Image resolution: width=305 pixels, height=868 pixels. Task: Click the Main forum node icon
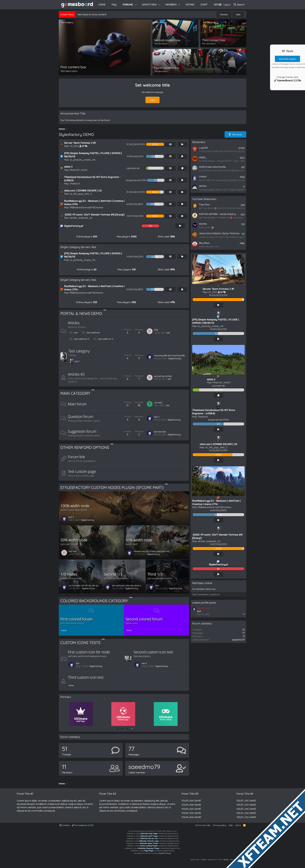tap(63, 404)
